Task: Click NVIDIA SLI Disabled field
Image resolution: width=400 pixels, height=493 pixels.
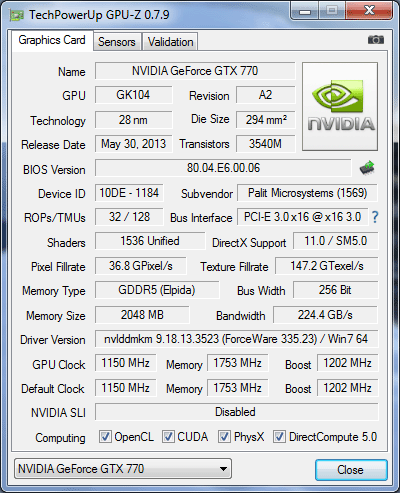Action: (237, 412)
